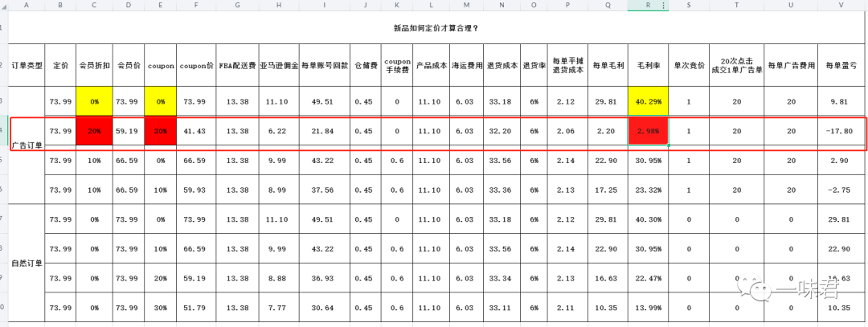Click the -2.75 profit cell

841,190
